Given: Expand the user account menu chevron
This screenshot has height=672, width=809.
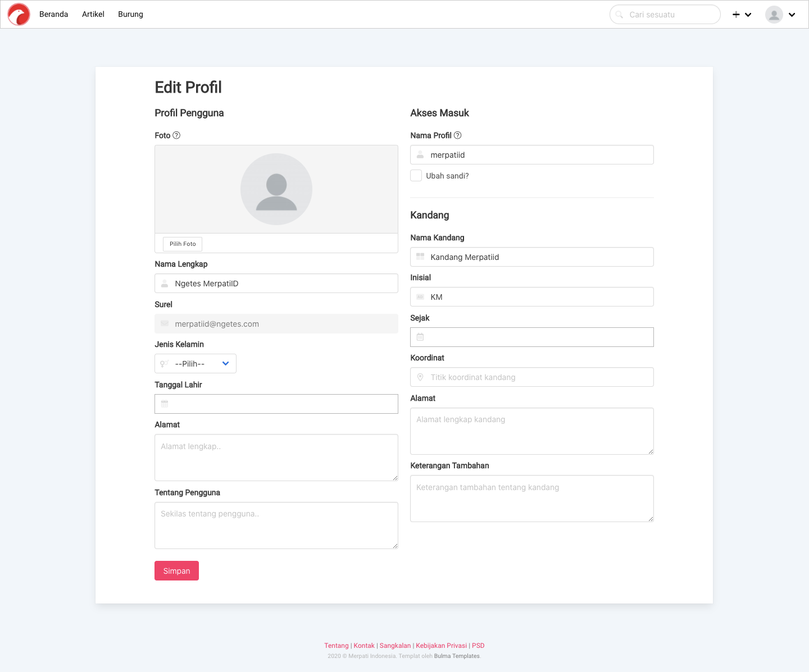Looking at the screenshot, I should tap(792, 15).
